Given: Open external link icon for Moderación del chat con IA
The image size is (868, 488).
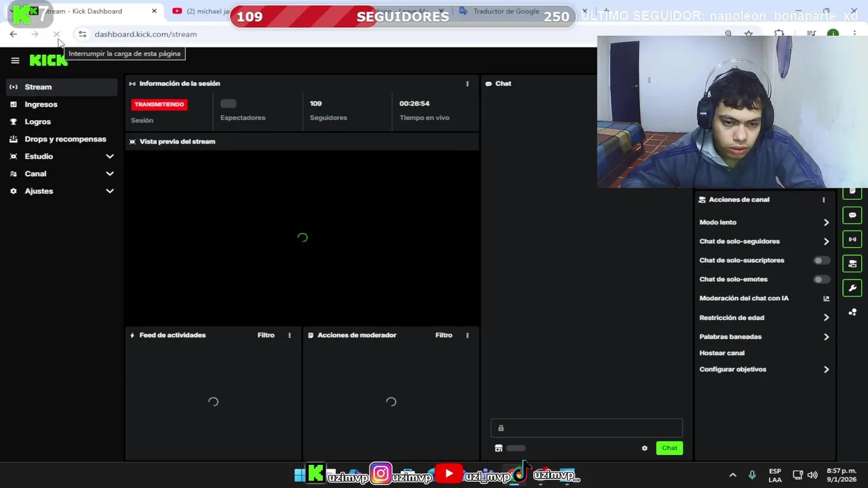Looking at the screenshot, I should 826,298.
